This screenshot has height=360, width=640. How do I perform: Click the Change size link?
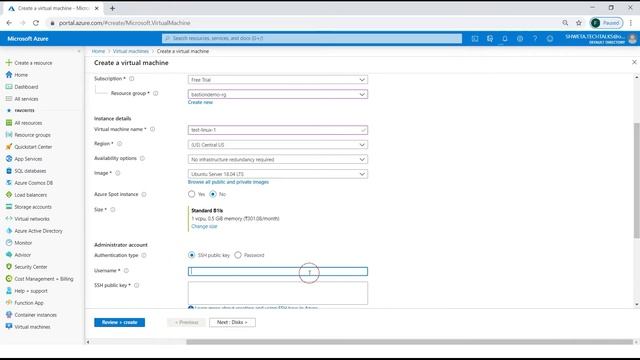tap(204, 226)
